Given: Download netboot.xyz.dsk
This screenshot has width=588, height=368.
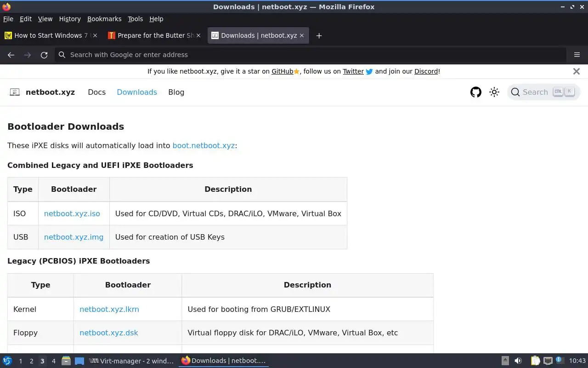Looking at the screenshot, I should (109, 333).
